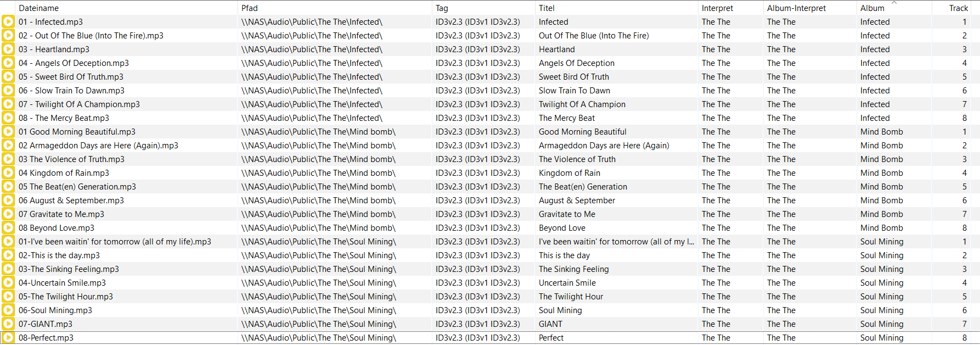Select the icon for 07 Gravitate to Me.mp3
Viewport: 980px width, 345px height.
(x=8, y=214)
